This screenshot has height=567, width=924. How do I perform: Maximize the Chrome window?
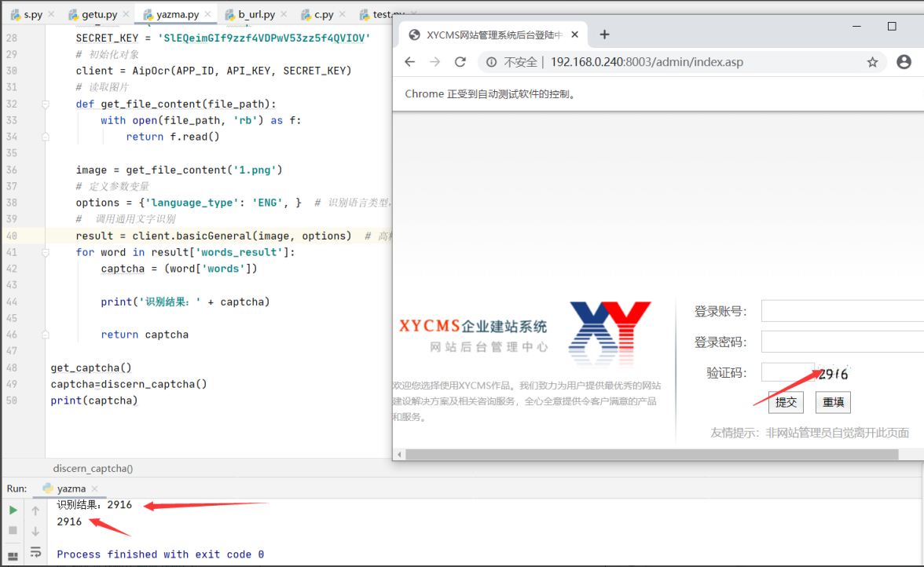click(x=892, y=27)
